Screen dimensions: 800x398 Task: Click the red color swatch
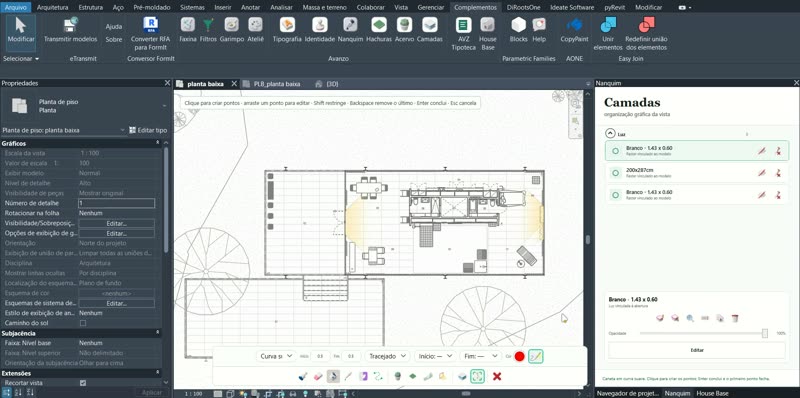[x=519, y=356]
